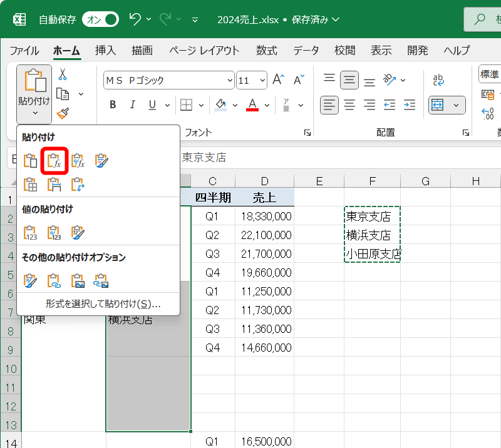The image size is (501, 448).
Task: Apply formatting paste with the brush icon
Action: (x=29, y=280)
